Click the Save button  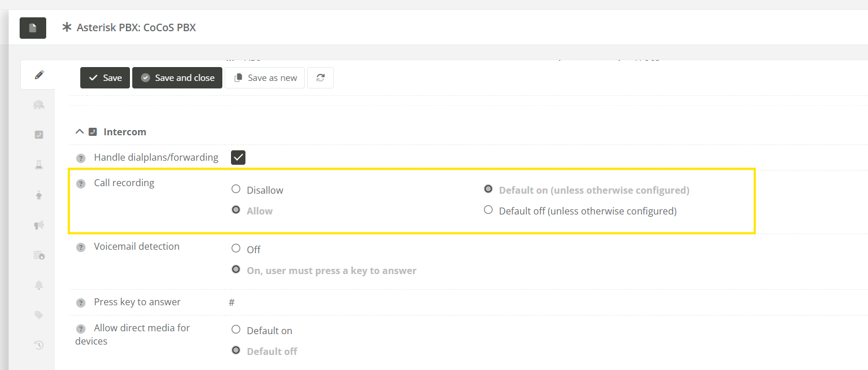(x=105, y=78)
